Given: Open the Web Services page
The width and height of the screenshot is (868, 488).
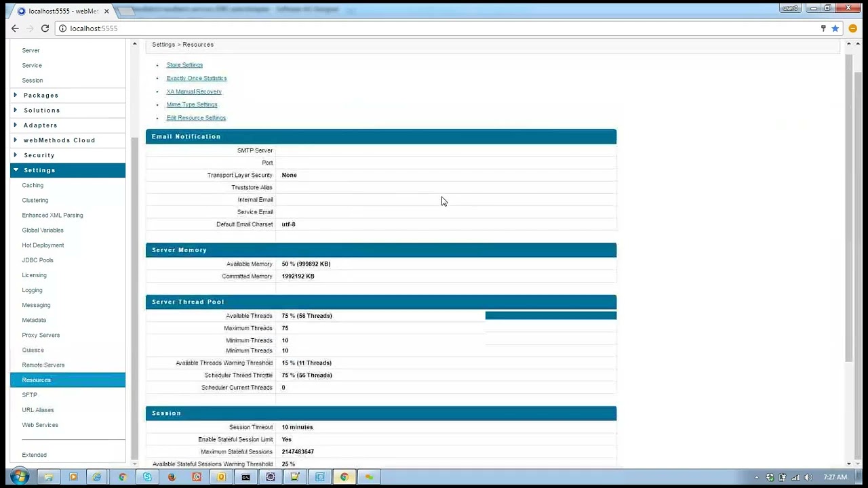Looking at the screenshot, I should (x=40, y=424).
